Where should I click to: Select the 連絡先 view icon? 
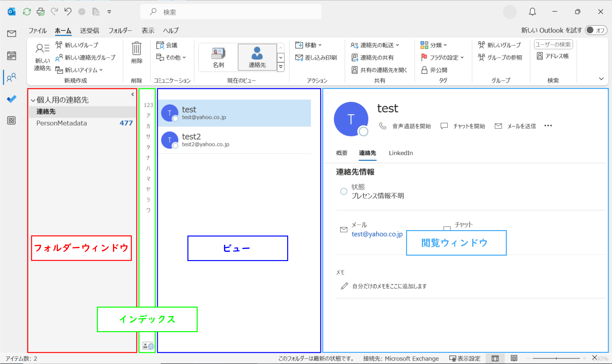click(257, 57)
